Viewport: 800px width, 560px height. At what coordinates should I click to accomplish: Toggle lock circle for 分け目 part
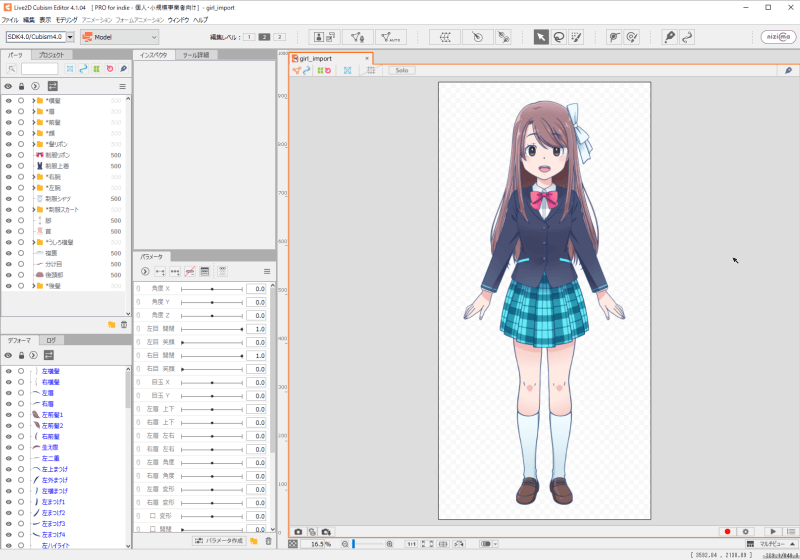point(21,264)
